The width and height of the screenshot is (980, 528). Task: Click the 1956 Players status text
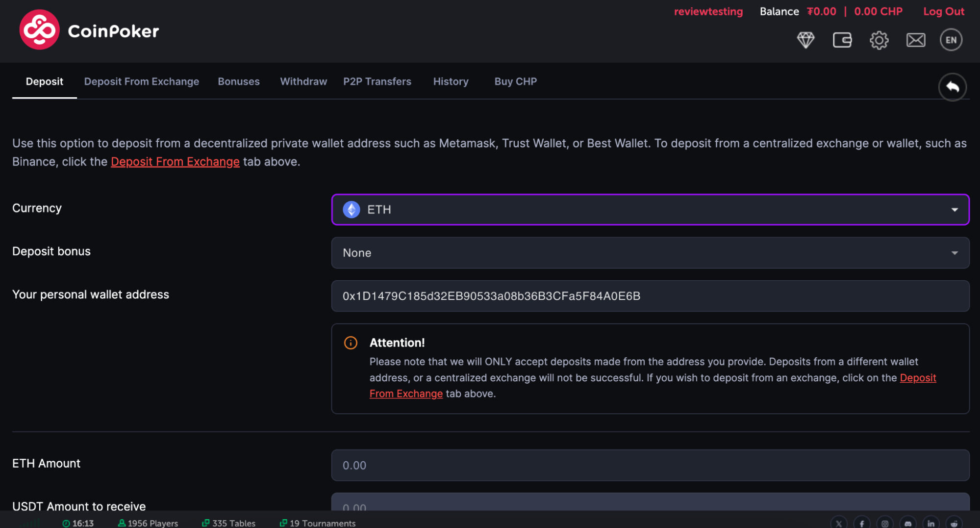pyautogui.click(x=153, y=524)
